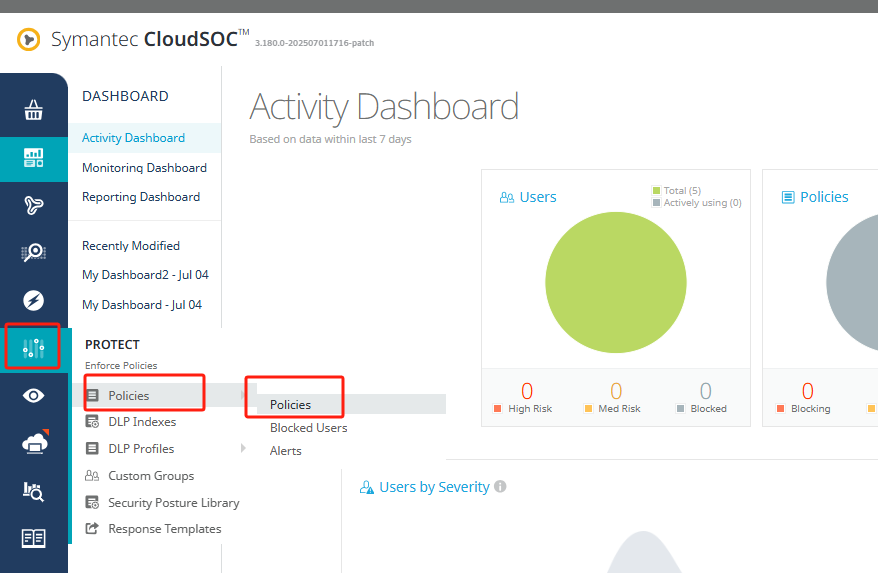Viewport: 878px width, 573px height.
Task: Select Policies in the Protect menu
Action: click(x=129, y=395)
